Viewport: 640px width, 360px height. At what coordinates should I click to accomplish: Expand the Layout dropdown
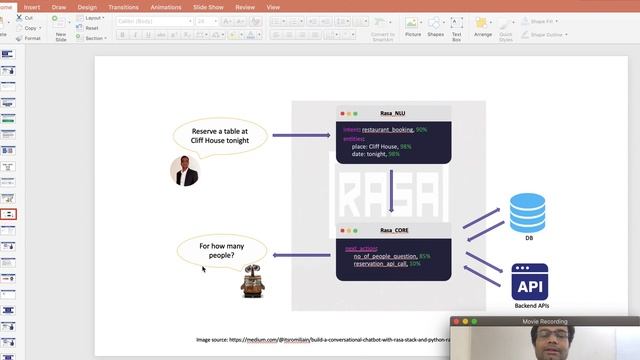coord(103,18)
